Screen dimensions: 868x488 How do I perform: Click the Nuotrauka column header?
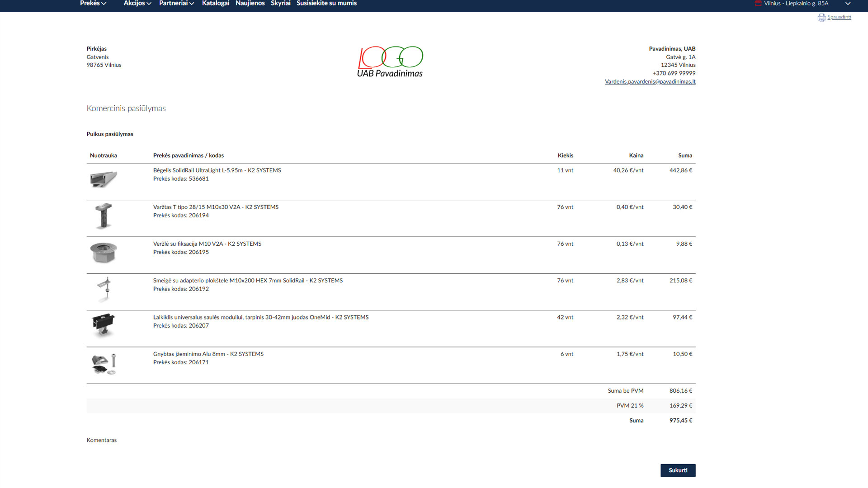(104, 155)
